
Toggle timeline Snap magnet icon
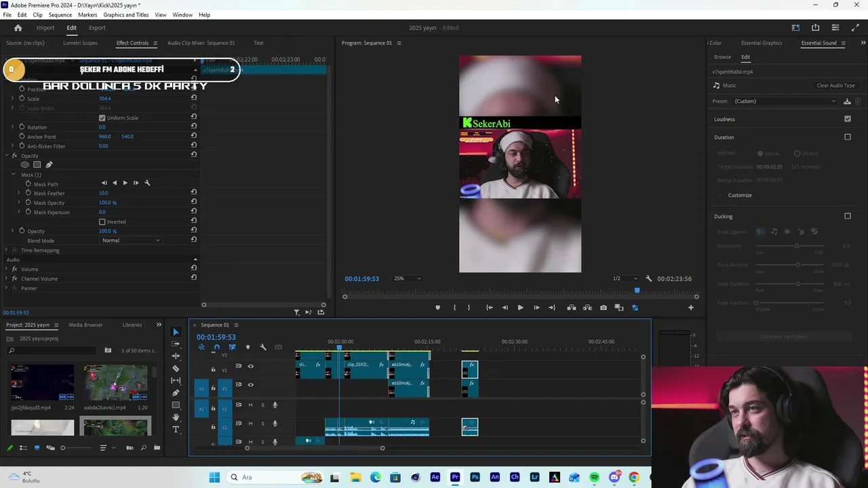click(x=217, y=347)
